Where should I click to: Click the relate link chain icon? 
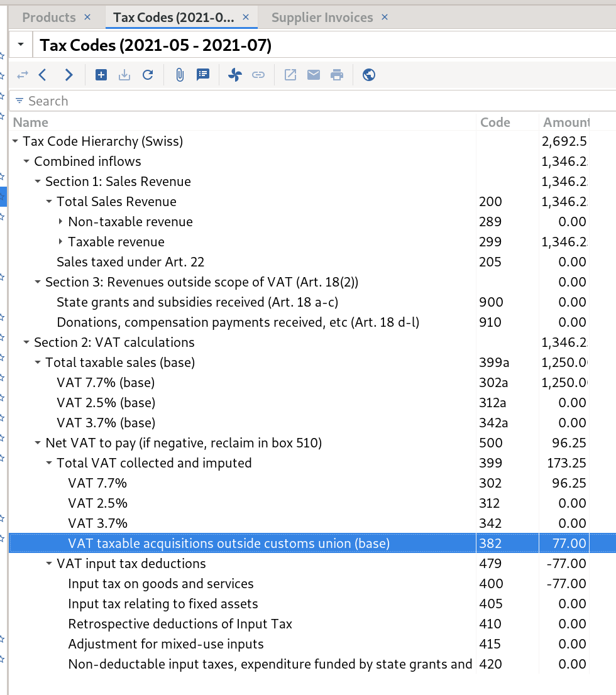(x=258, y=75)
